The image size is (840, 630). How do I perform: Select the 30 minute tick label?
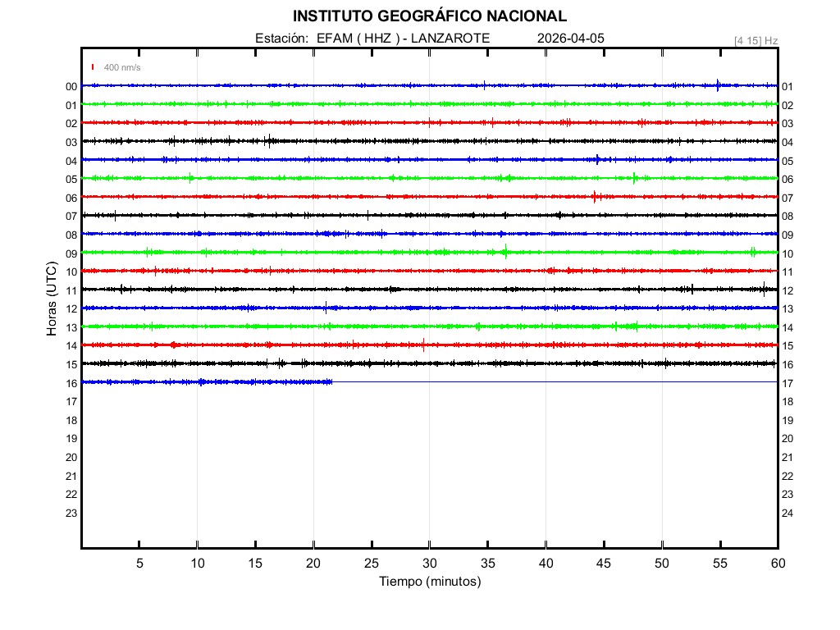430,563
